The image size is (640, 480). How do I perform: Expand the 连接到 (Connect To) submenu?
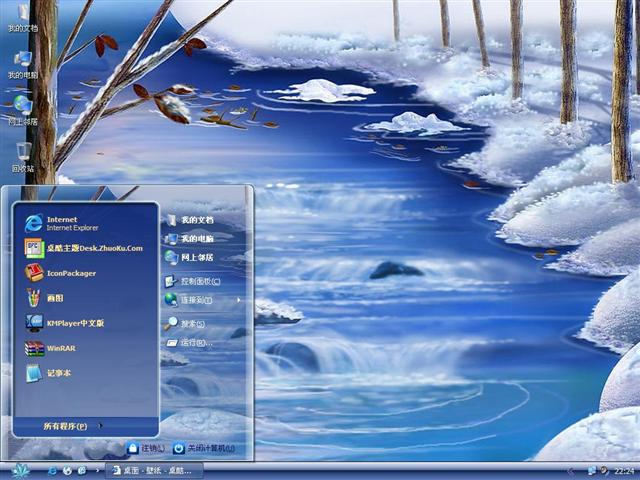[202, 300]
